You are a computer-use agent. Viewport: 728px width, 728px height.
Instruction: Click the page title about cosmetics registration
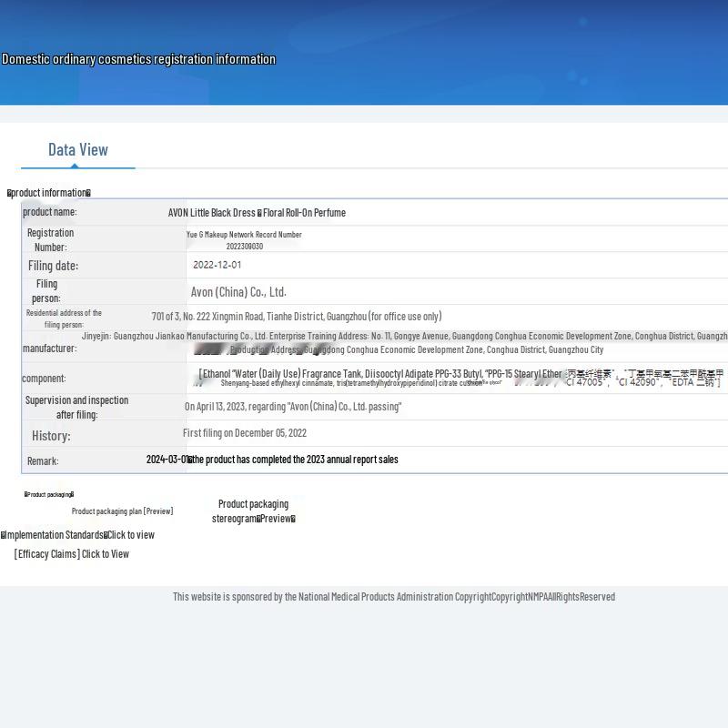point(138,59)
